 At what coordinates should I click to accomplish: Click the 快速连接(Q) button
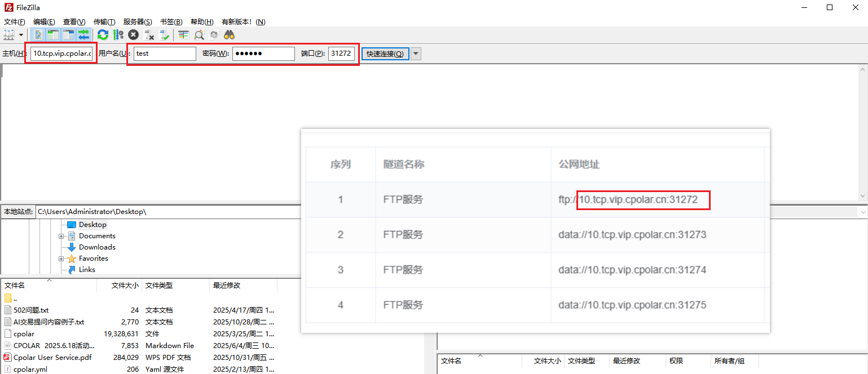pos(385,54)
